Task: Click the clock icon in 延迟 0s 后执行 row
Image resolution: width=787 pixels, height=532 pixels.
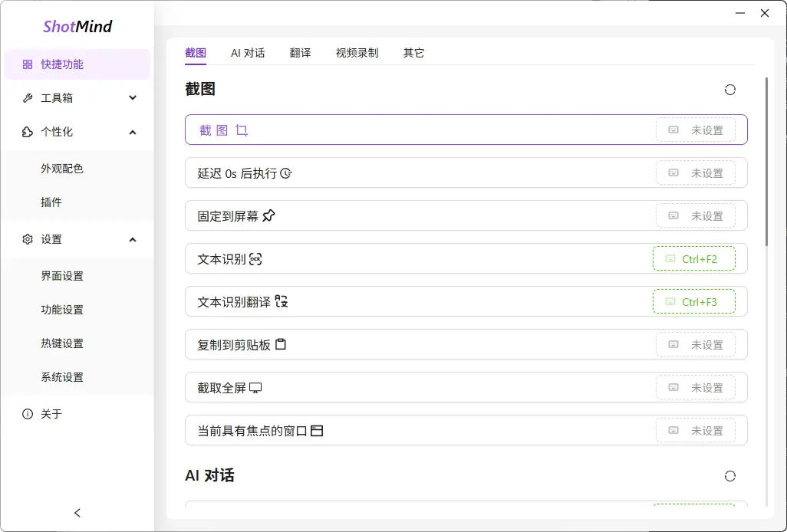Action: (285, 173)
